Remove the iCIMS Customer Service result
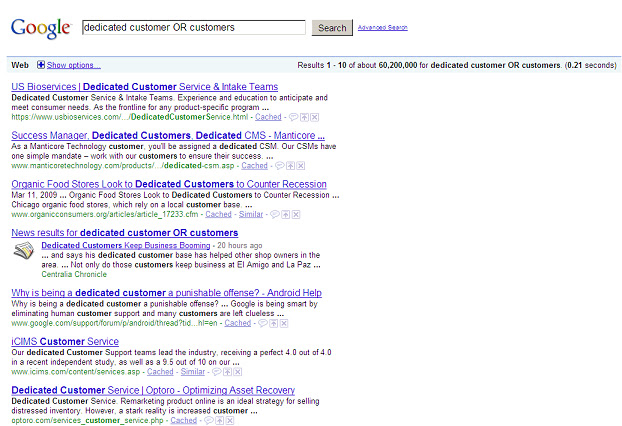 (x=238, y=372)
